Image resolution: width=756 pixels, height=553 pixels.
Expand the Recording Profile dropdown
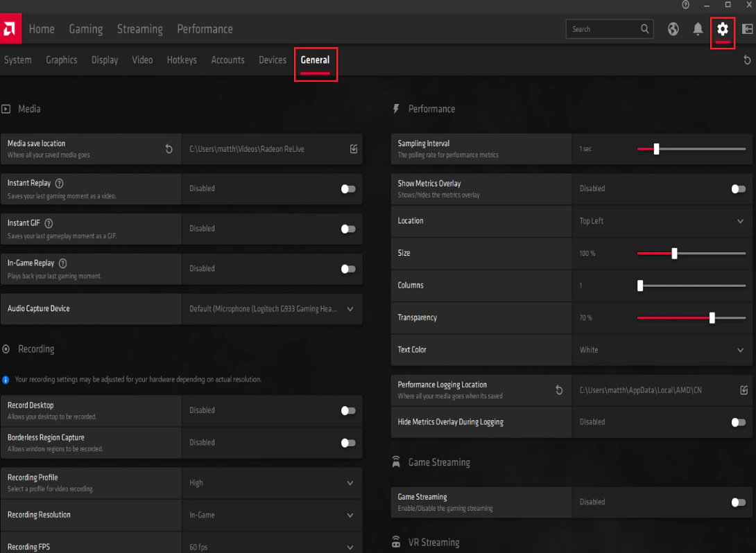[272, 483]
